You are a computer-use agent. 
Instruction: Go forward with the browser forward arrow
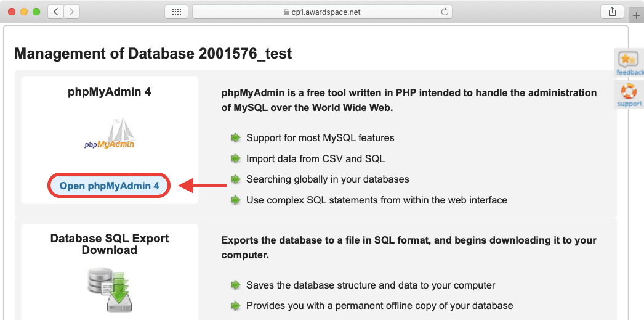(x=71, y=12)
